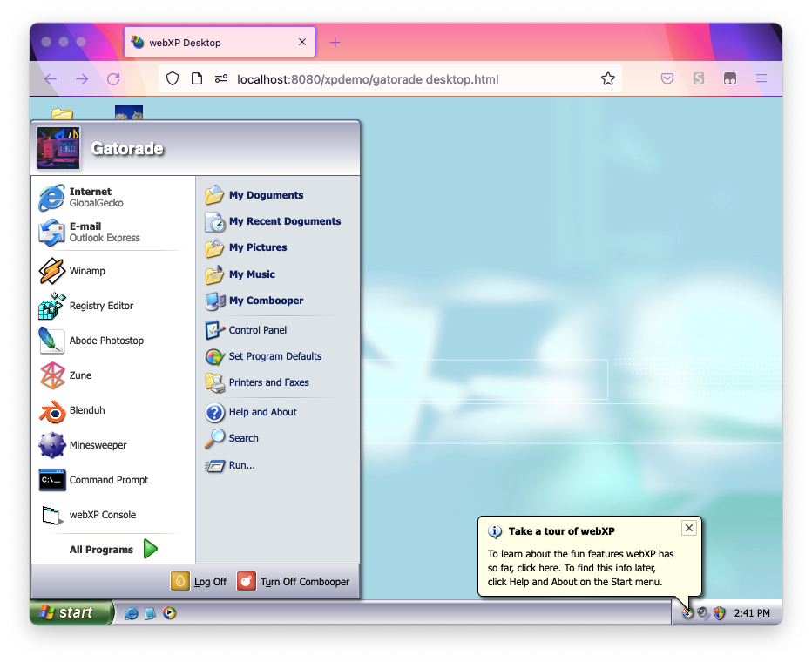Open the My Doguments folder
The width and height of the screenshot is (812, 662).
tap(266, 195)
